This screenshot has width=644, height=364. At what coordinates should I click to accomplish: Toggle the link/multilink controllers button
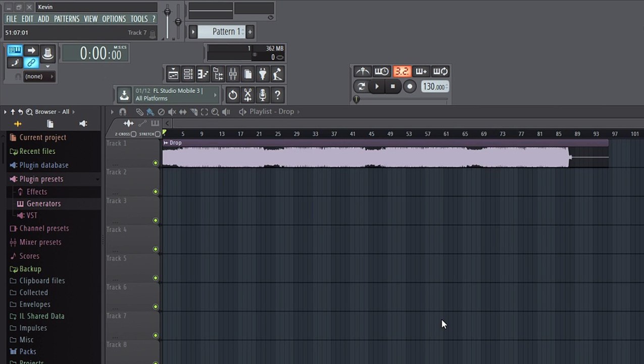pos(31,63)
